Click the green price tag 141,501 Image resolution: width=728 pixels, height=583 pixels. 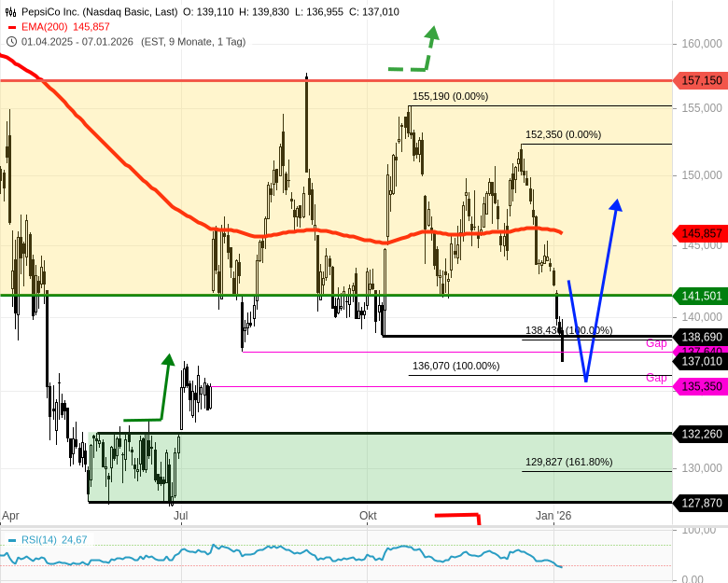click(701, 296)
